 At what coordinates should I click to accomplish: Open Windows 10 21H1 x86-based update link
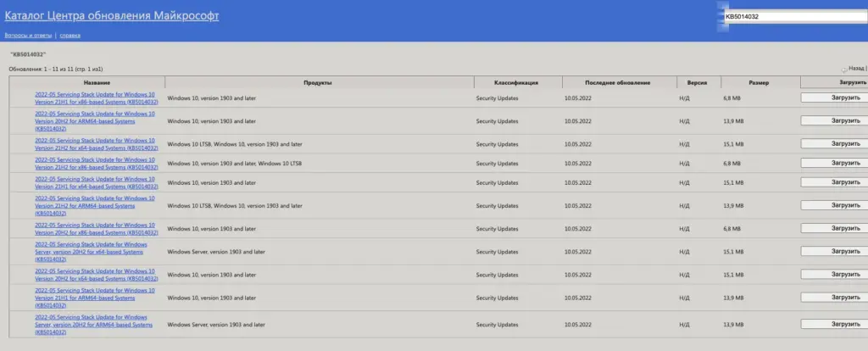(97, 98)
